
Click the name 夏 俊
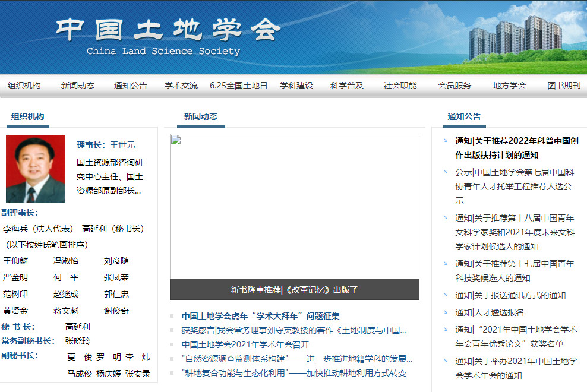click(x=80, y=357)
